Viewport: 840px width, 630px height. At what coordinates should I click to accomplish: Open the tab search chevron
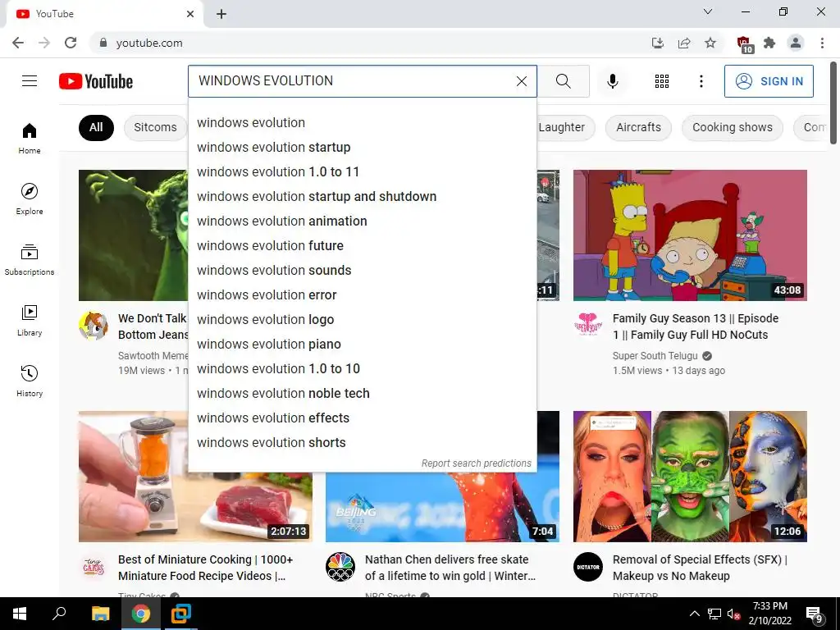point(708,11)
